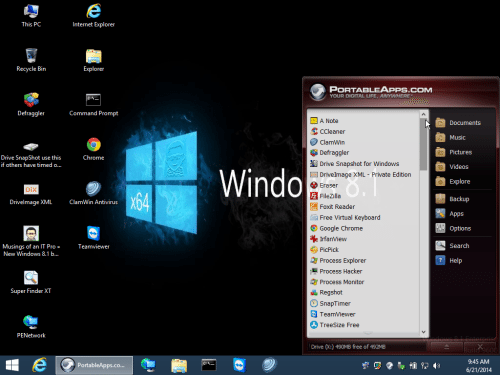Image resolution: width=500 pixels, height=375 pixels.
Task: Click Search in the PortableApps sidebar
Action: click(452, 246)
